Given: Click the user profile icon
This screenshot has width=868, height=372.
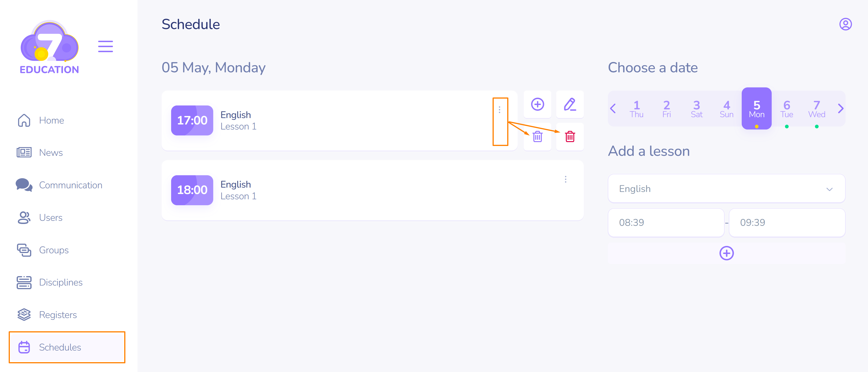Looking at the screenshot, I should pos(845,24).
